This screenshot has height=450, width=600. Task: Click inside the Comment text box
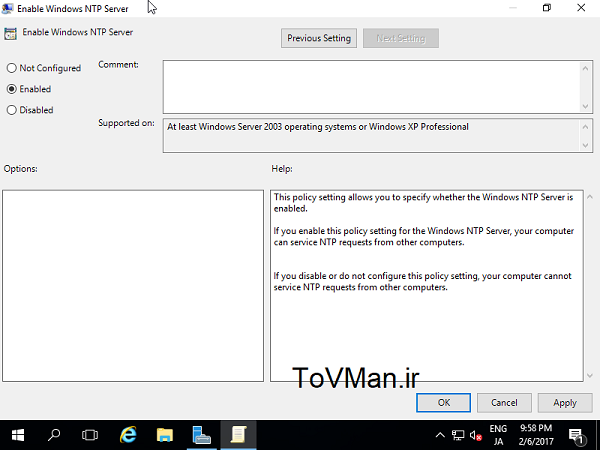coord(370,87)
